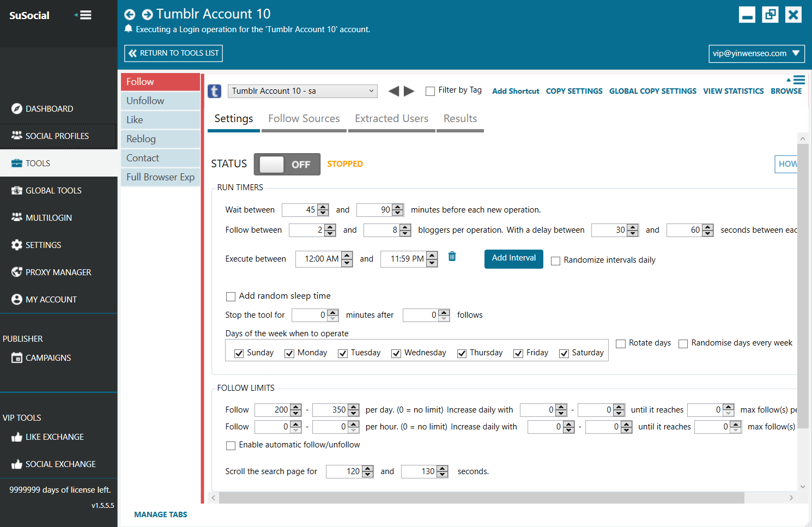This screenshot has width=812, height=527.
Task: Click the back arrow next to Tumblr Account 10
Action: 130,15
